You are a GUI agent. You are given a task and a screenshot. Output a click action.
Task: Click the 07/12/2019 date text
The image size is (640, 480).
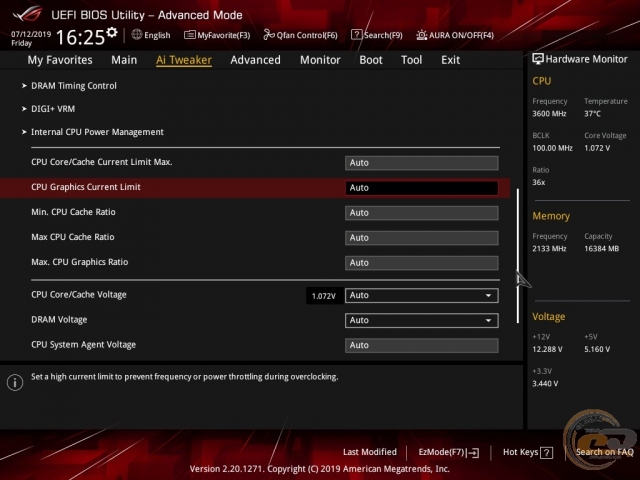31,34
